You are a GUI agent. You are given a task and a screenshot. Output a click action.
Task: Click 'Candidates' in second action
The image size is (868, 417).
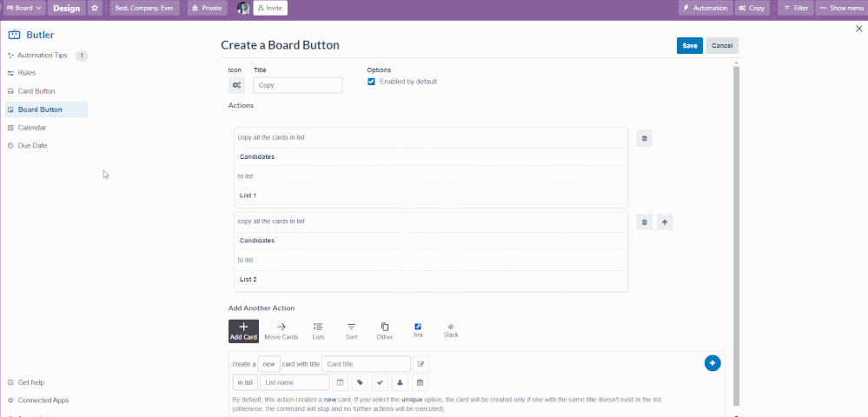click(257, 241)
